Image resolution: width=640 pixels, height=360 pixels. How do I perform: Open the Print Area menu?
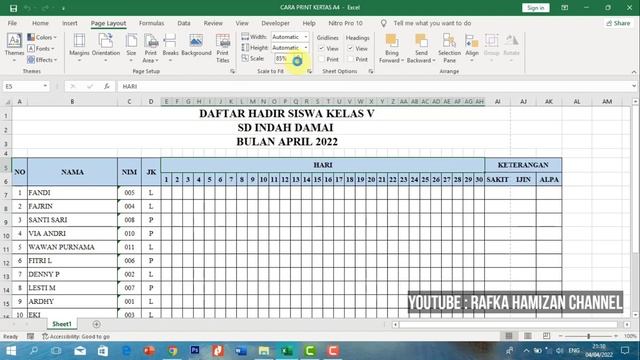(151, 48)
